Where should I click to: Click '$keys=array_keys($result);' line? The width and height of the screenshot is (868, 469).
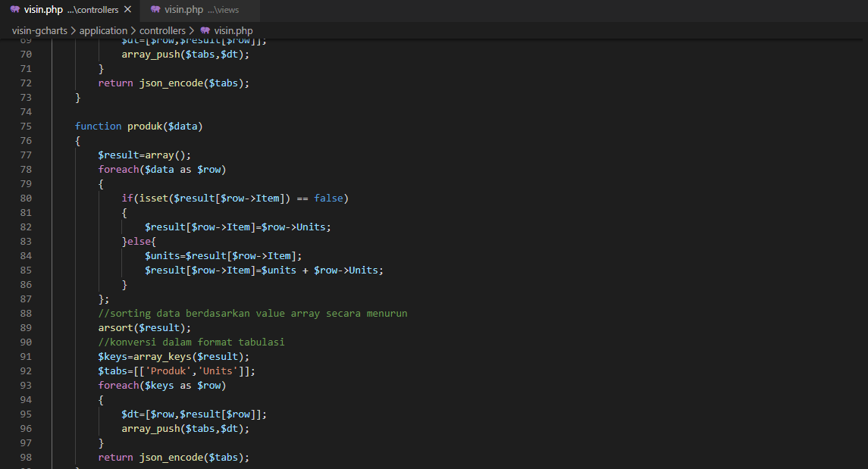click(x=174, y=356)
